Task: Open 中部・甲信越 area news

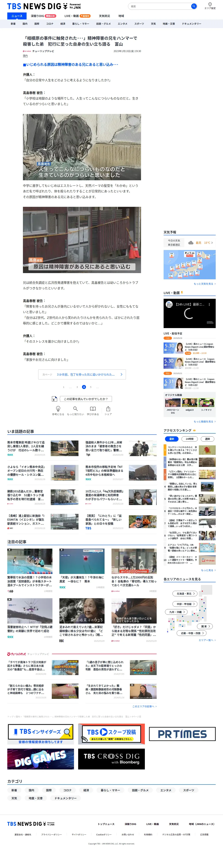Action: [x=185, y=603]
